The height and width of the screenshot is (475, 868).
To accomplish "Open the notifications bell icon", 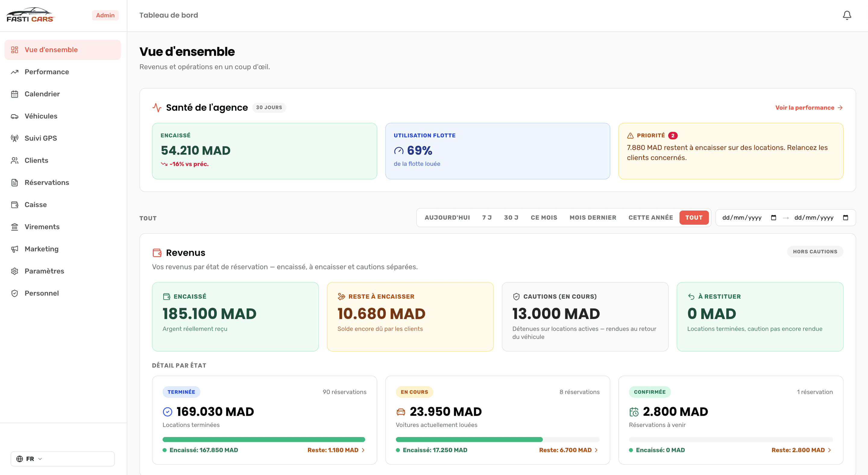I will (x=847, y=15).
